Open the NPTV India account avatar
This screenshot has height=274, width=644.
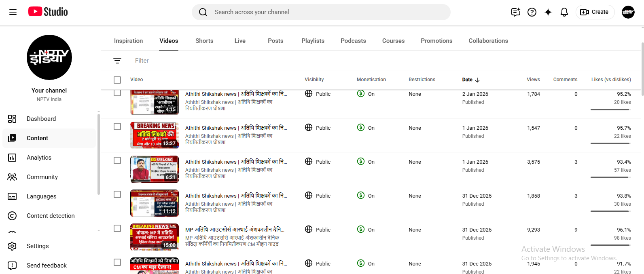point(628,12)
